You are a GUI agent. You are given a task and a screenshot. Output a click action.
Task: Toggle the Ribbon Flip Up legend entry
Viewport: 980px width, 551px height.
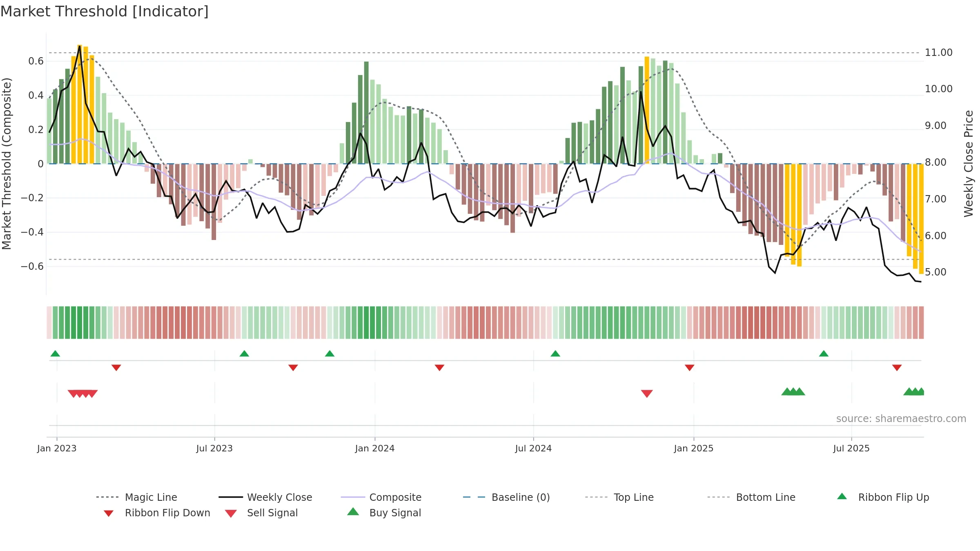coord(883,497)
